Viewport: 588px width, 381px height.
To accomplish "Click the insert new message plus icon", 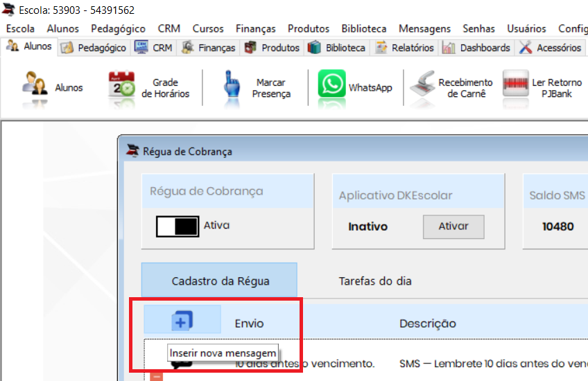I will (x=182, y=319).
